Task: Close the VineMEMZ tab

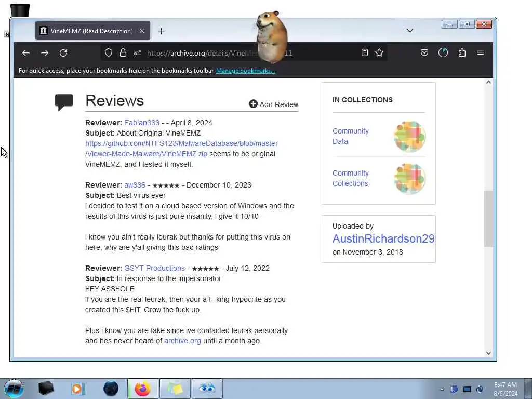Action: click(142, 31)
